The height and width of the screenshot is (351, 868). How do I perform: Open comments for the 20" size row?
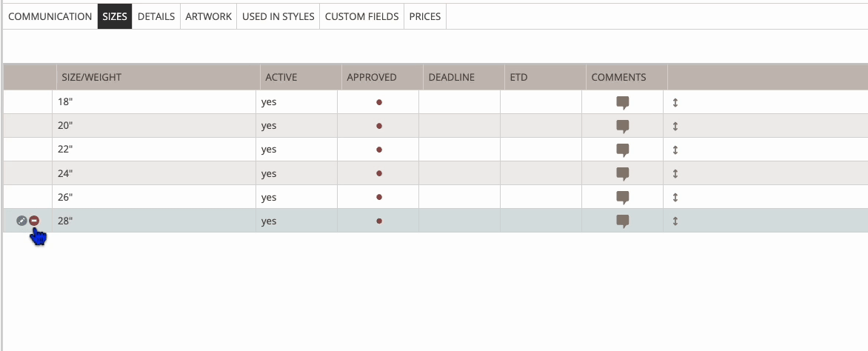(623, 127)
